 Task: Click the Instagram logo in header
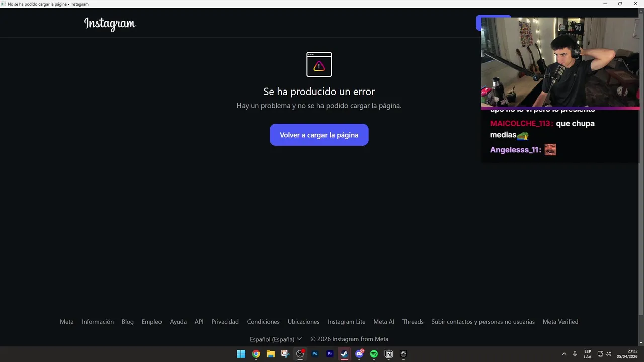click(110, 24)
